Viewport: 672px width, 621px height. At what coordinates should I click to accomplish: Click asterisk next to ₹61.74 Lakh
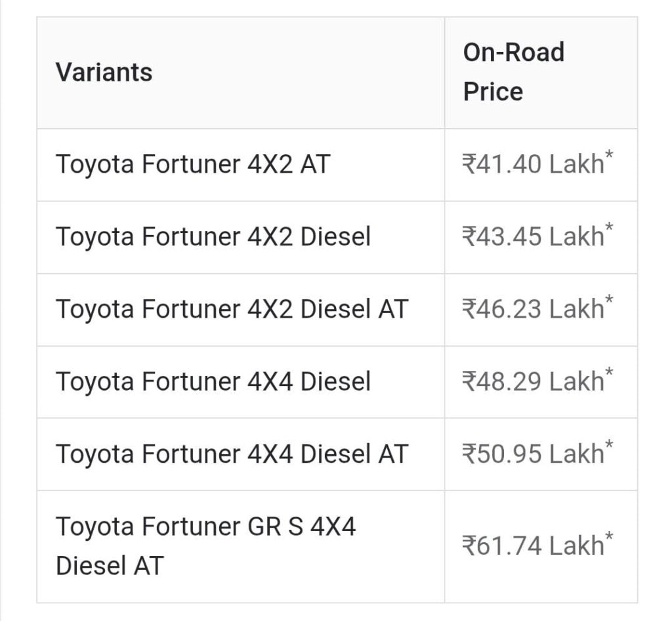pyautogui.click(x=610, y=537)
